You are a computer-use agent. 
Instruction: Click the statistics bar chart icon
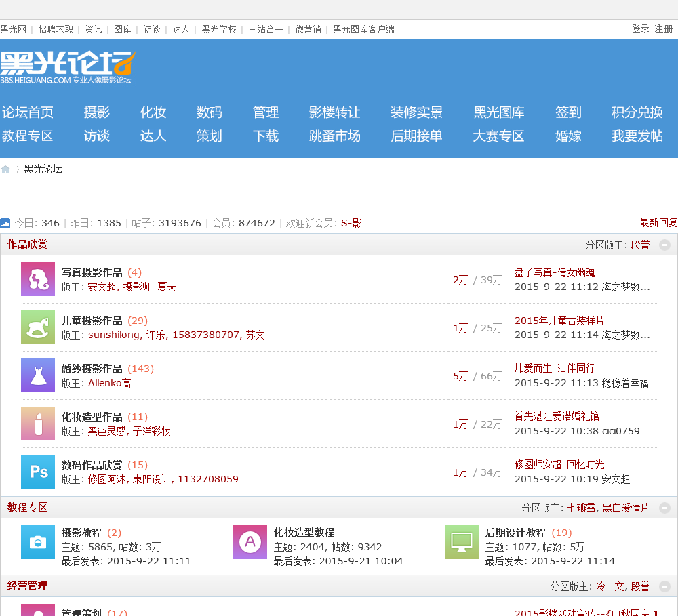5,223
